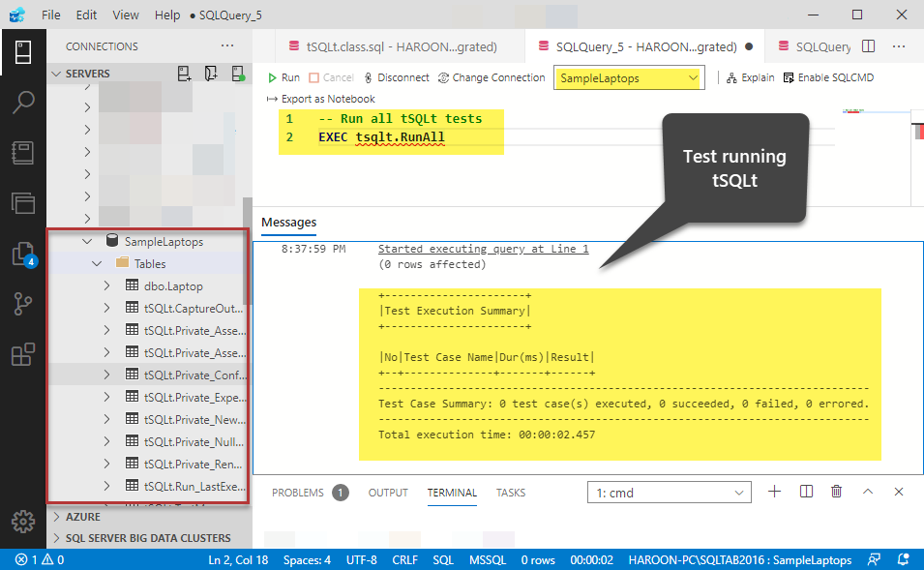Screen dimensions: 924x570
Task: Maximize the panel with up chevron
Action: pyautogui.click(x=868, y=492)
